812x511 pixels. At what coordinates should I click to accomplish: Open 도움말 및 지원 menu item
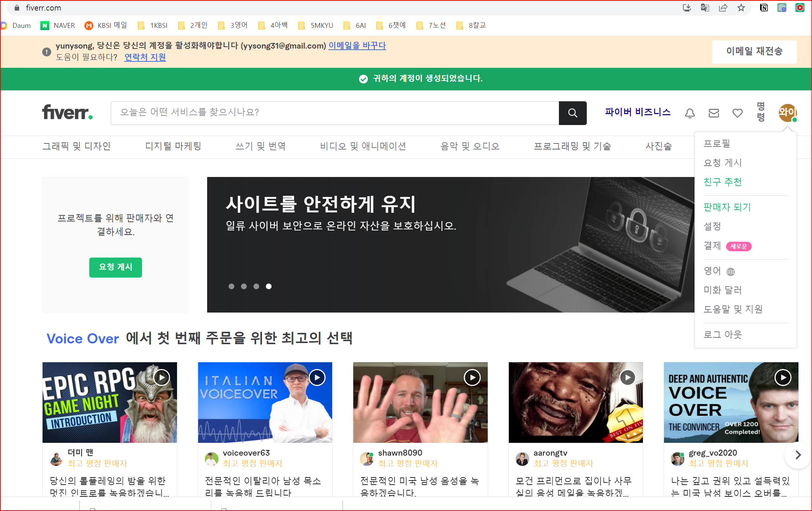[x=733, y=309]
